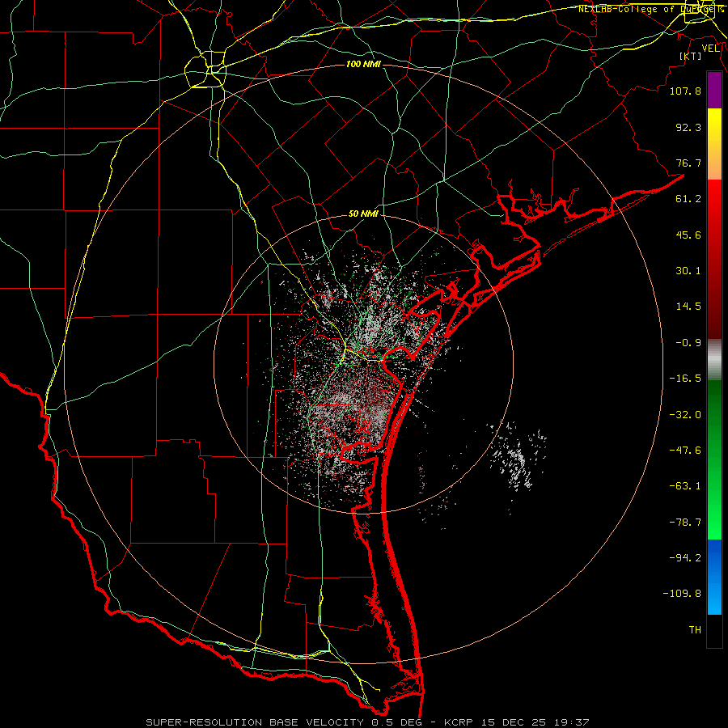The width and height of the screenshot is (728, 728).
Task: Click the yellow-orange segment of the color bar
Action: pyautogui.click(x=714, y=144)
